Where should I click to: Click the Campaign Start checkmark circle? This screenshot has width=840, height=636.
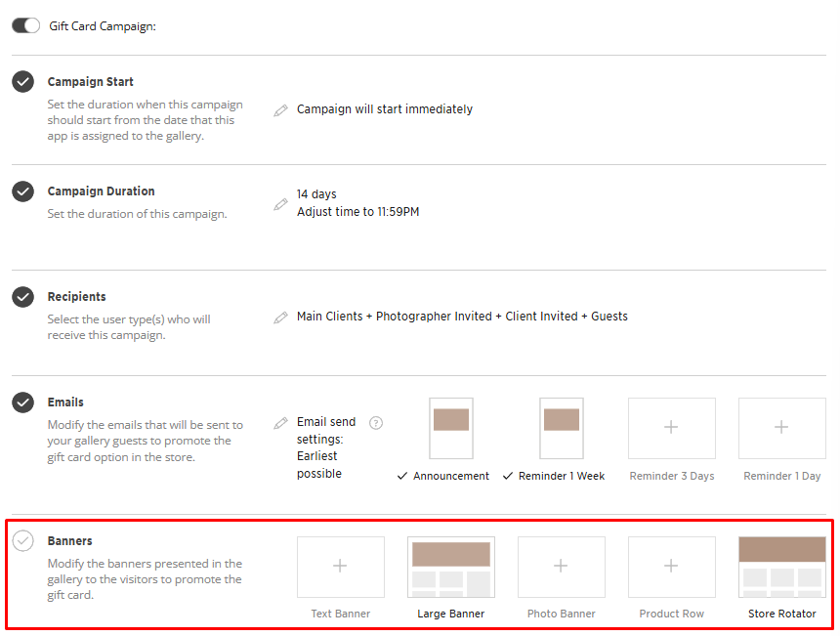tap(23, 82)
